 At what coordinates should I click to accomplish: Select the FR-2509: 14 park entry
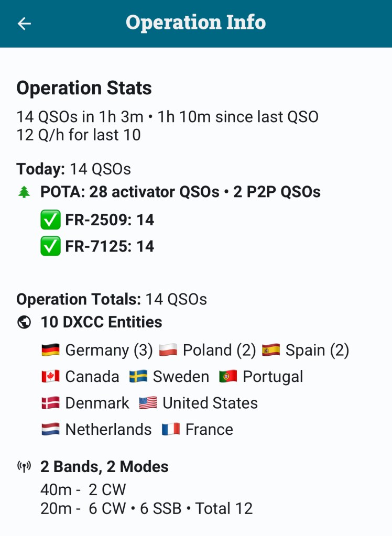[x=110, y=220]
